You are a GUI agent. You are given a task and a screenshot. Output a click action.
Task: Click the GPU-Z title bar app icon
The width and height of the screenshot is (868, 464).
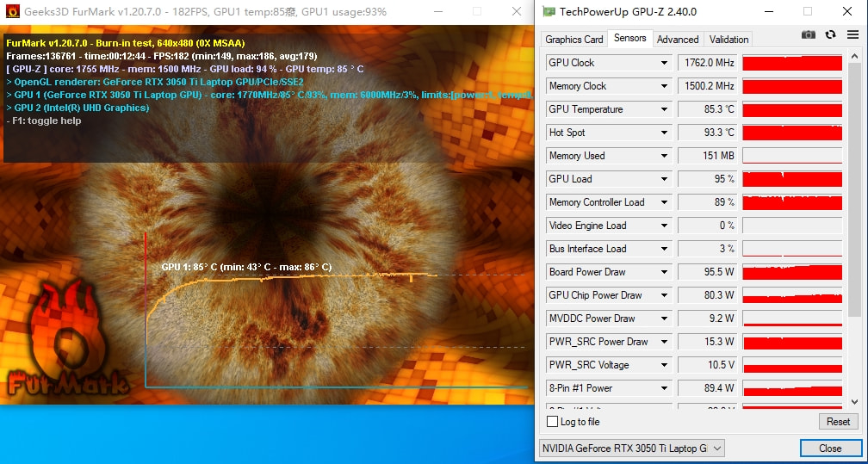(549, 12)
